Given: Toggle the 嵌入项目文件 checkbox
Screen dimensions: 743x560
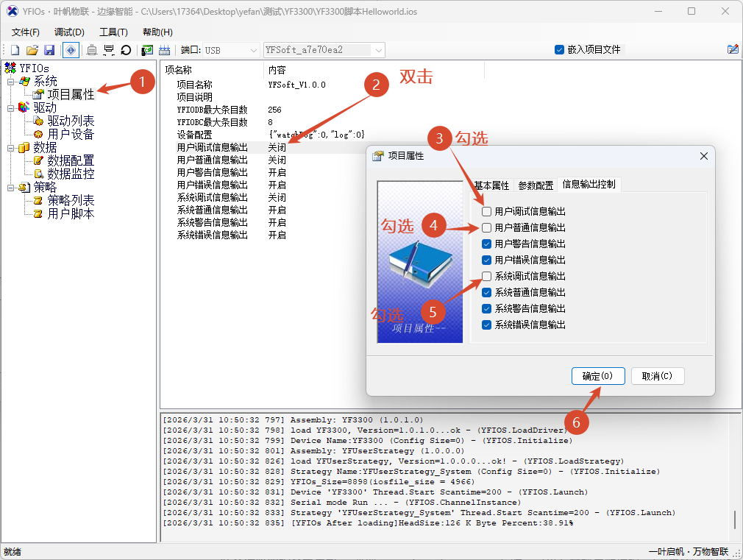Looking at the screenshot, I should coord(559,49).
